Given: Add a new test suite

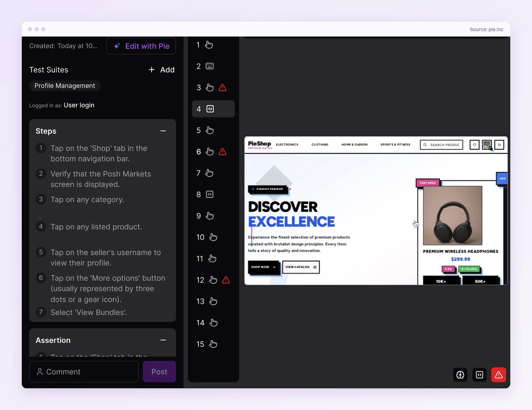Looking at the screenshot, I should coord(161,70).
